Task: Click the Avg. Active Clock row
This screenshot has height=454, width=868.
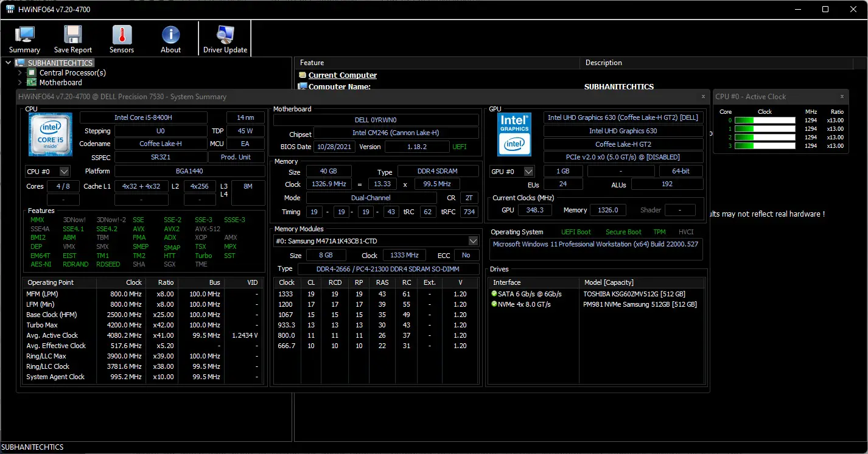Action: (x=144, y=335)
